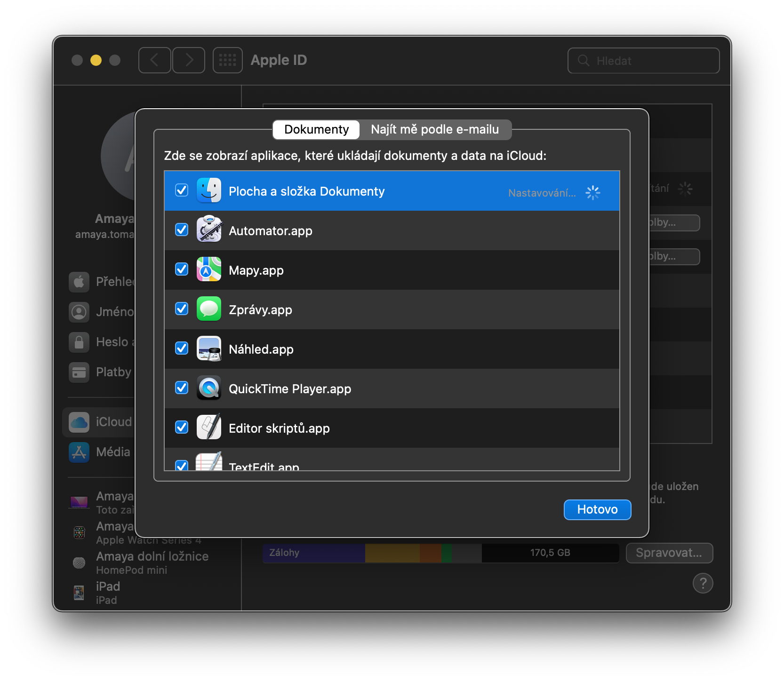
Task: Uncheck Plocha a složka Dokumenty checkbox
Action: point(182,190)
